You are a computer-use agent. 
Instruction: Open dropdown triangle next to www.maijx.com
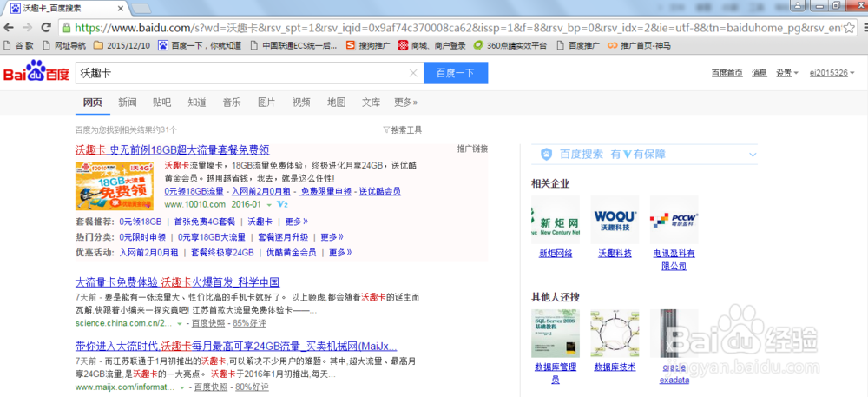coord(181,387)
